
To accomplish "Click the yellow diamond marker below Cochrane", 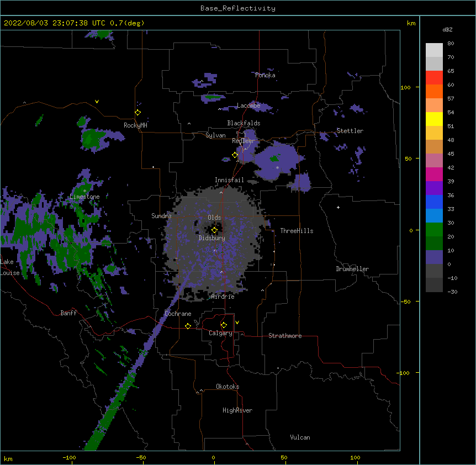I will pos(188,326).
